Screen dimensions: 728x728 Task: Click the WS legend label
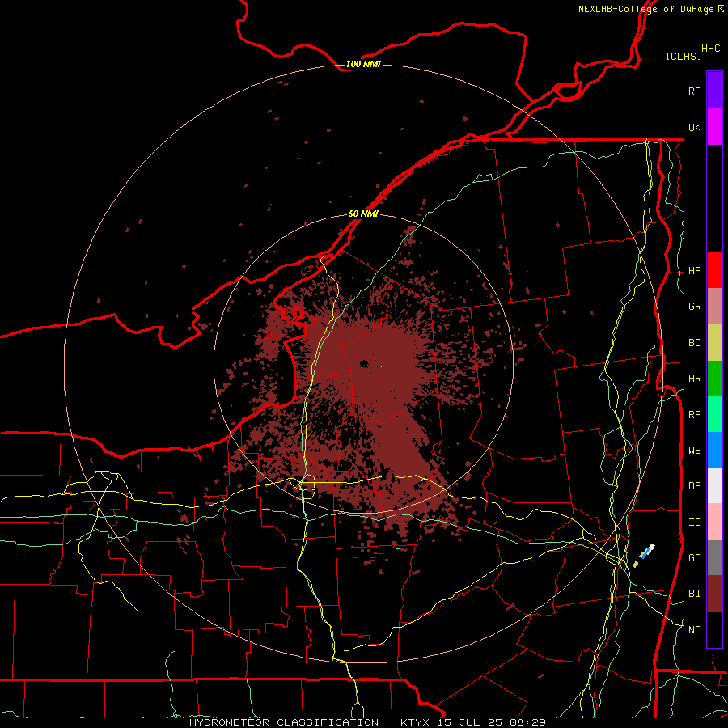694,451
